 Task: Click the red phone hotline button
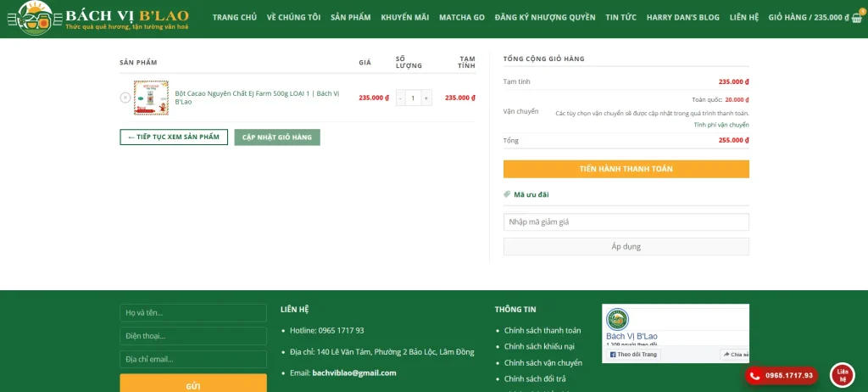click(x=781, y=375)
